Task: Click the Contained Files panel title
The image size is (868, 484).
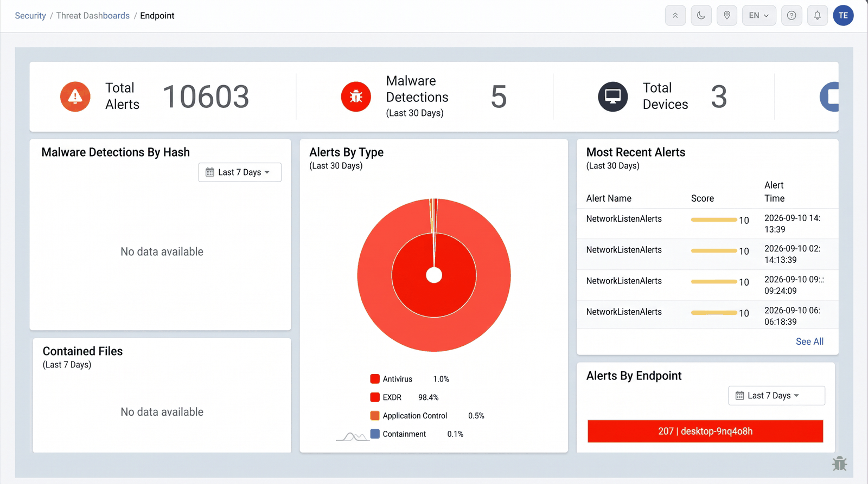Action: [82, 351]
